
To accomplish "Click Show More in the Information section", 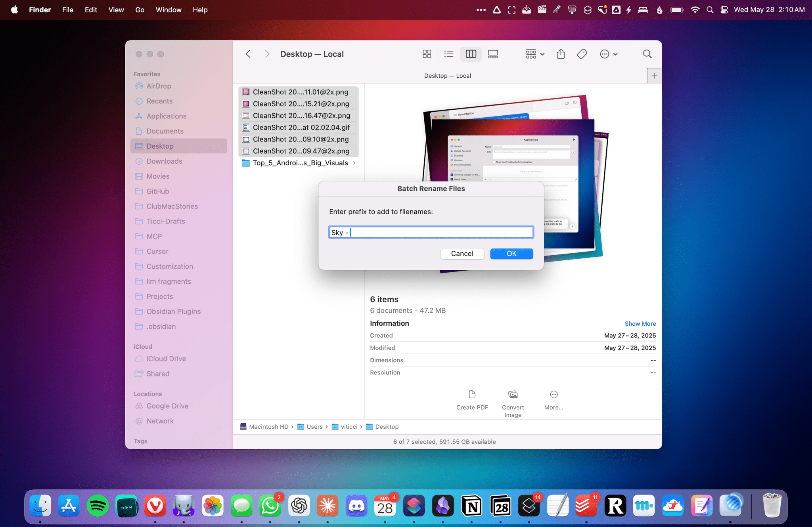I will point(640,324).
